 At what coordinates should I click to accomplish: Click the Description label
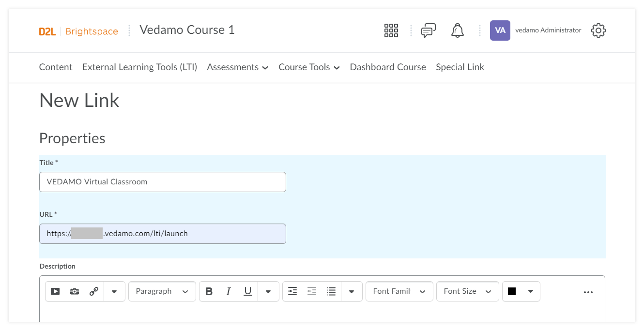click(58, 266)
